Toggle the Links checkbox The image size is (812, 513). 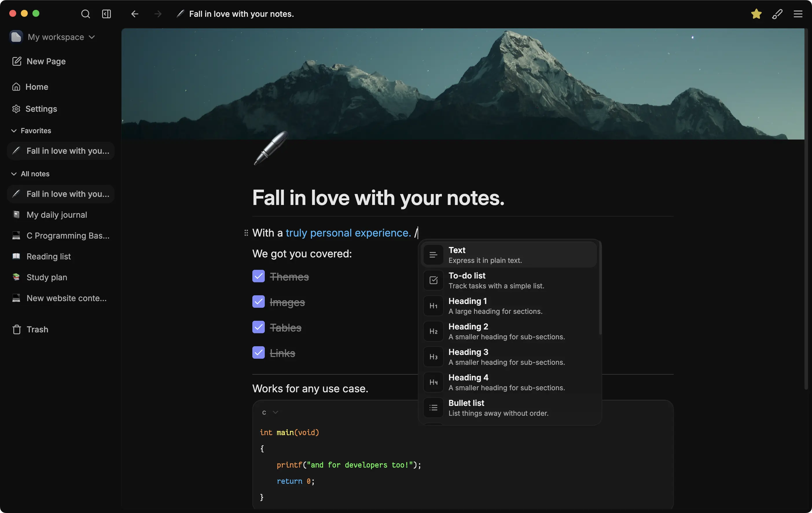(258, 353)
